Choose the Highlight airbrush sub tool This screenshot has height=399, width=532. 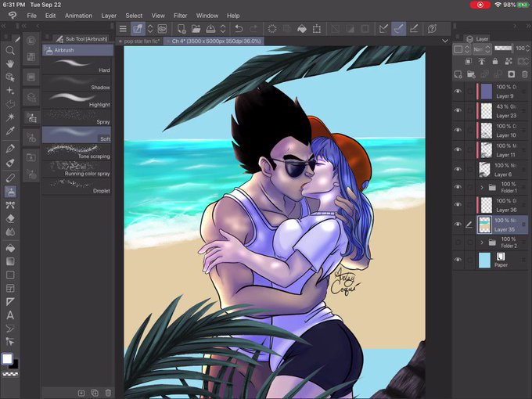[x=77, y=100]
